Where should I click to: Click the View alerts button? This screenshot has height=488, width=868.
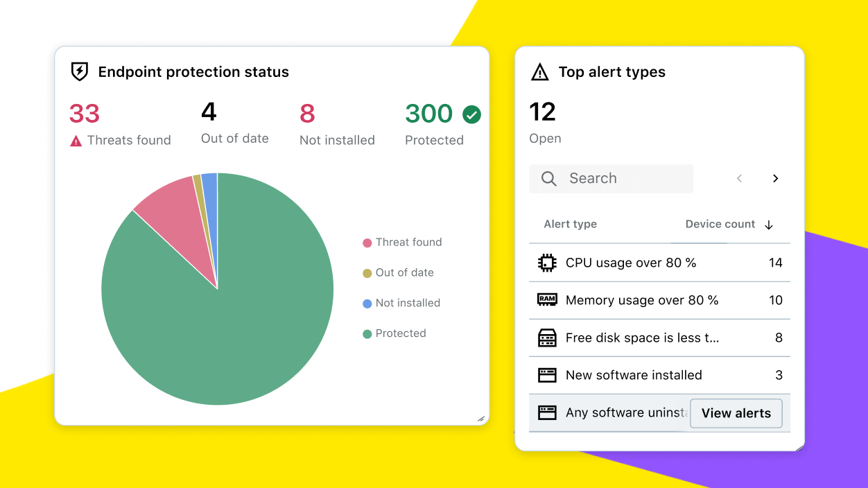pyautogui.click(x=736, y=413)
